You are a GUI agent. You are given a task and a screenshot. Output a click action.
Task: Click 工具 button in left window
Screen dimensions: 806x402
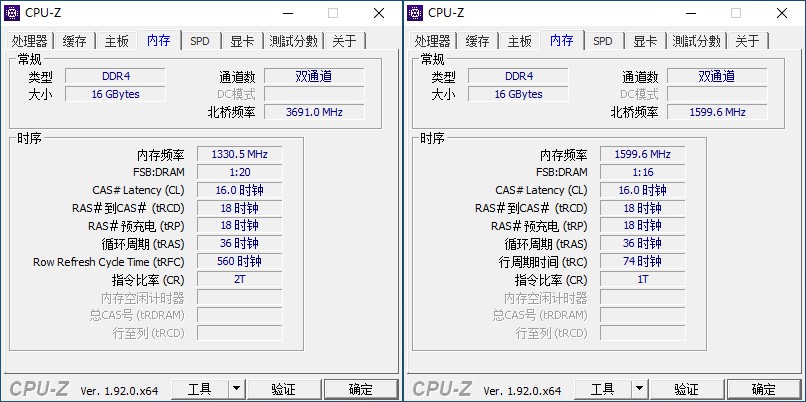click(x=199, y=389)
